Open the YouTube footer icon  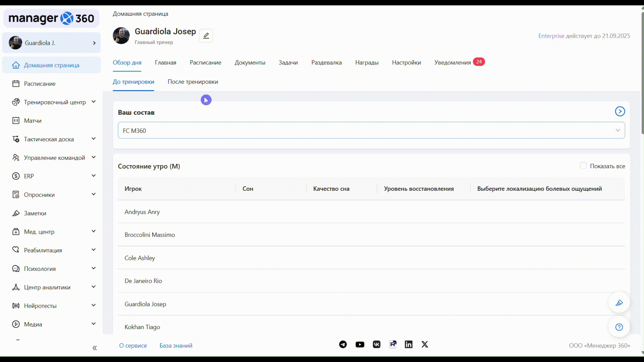(x=360, y=345)
